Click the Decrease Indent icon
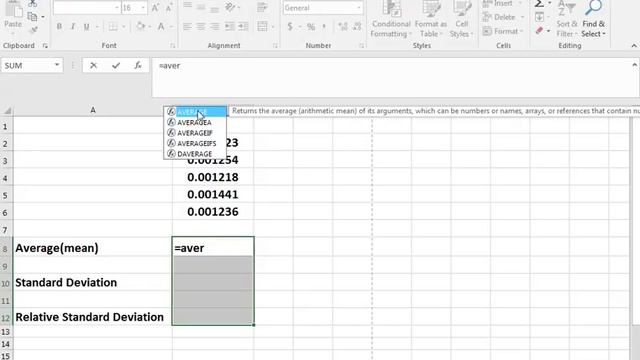The image size is (640, 360). 230,27
